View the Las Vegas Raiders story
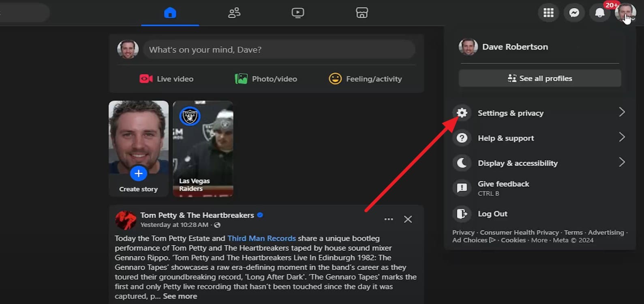This screenshot has height=304, width=644. coord(203,149)
